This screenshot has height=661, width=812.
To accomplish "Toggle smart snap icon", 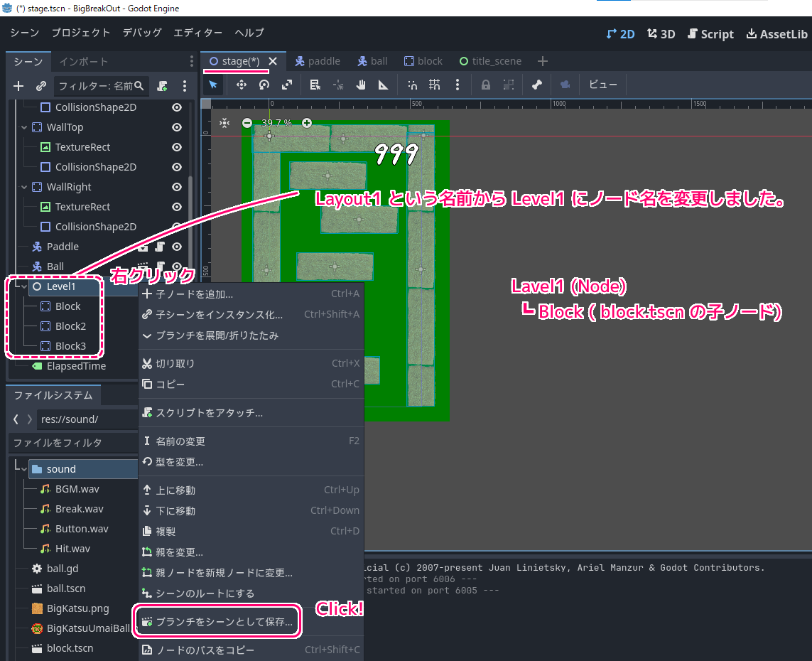I will pyautogui.click(x=412, y=85).
